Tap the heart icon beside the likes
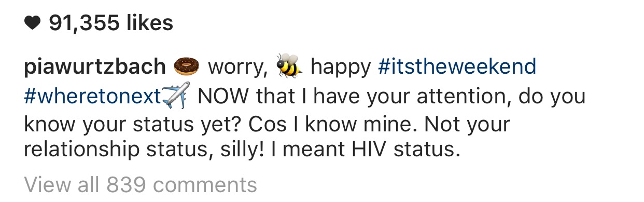This screenshot has height=202, width=644. pos(32,23)
